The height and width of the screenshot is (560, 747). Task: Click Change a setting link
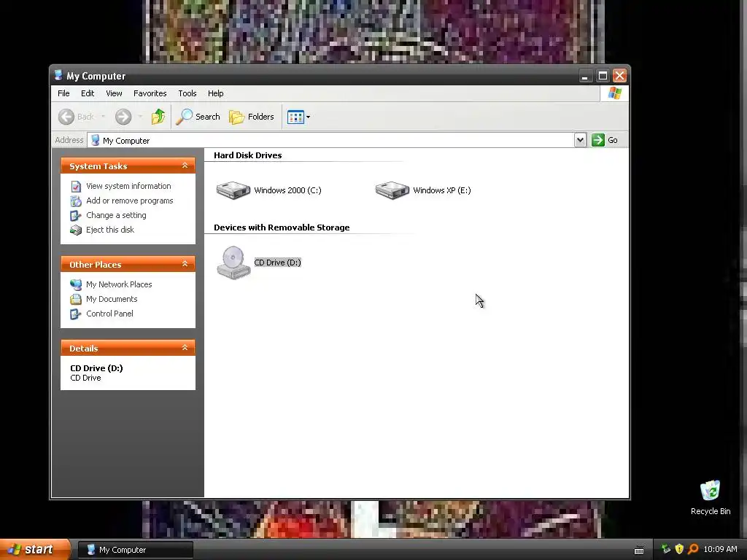click(116, 215)
